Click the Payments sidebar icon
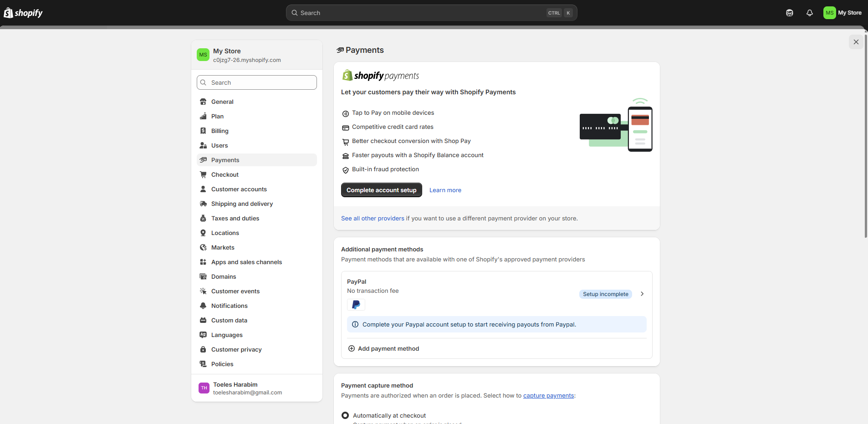 [x=203, y=160]
